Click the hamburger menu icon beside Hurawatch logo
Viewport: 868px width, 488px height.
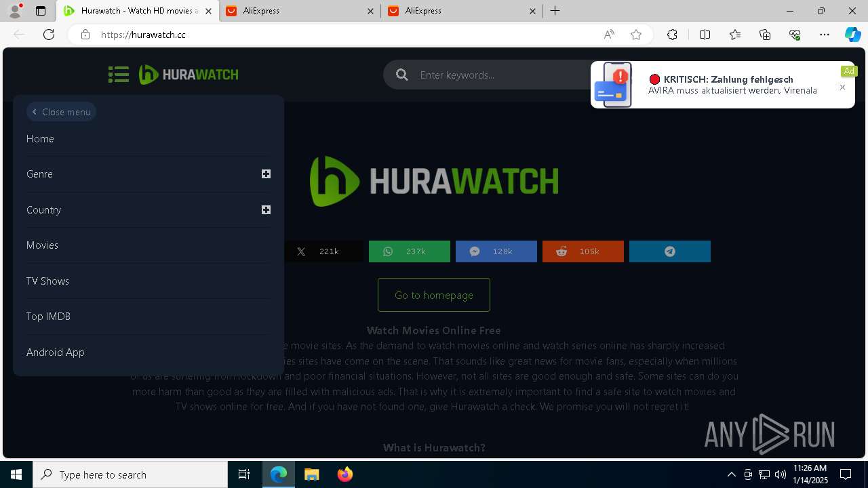click(119, 75)
